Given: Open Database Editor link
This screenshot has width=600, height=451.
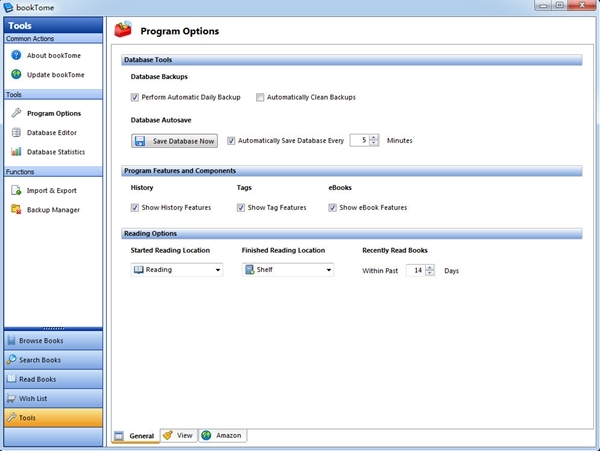Looking at the screenshot, I should [x=52, y=132].
